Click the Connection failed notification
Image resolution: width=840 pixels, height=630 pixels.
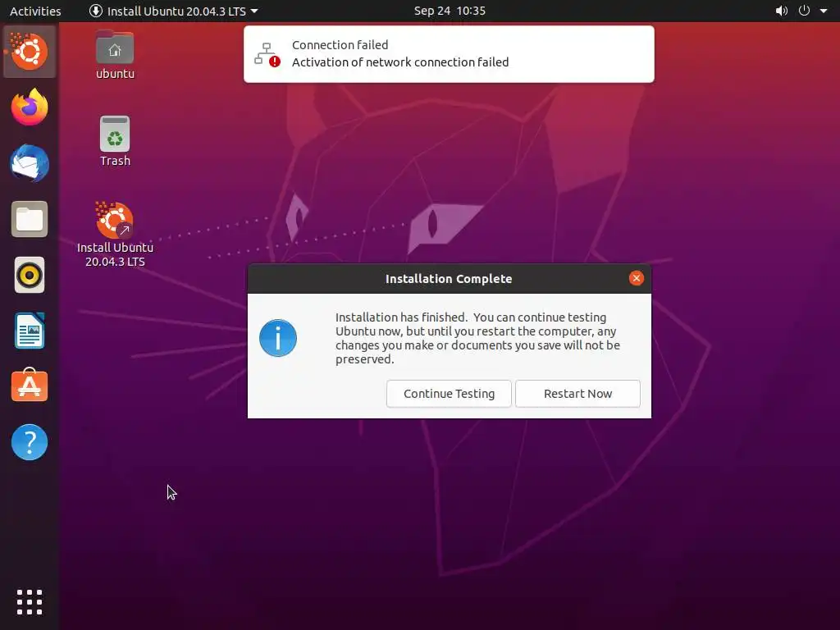[449, 54]
